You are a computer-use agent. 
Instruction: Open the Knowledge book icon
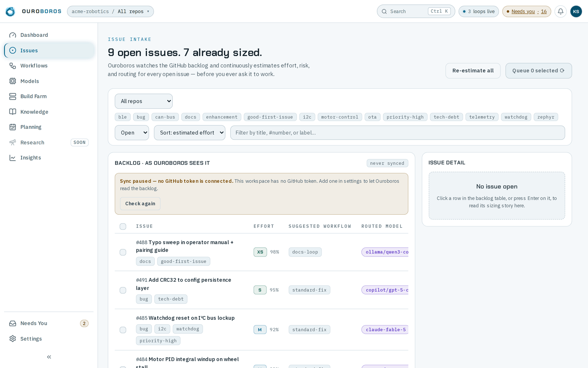point(13,112)
